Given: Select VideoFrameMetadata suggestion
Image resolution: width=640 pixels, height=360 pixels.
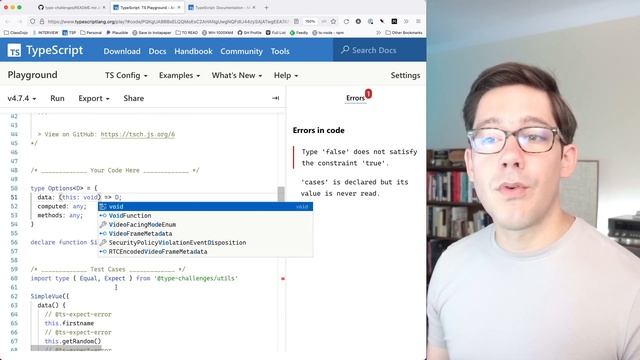Looking at the screenshot, I should [205, 233].
